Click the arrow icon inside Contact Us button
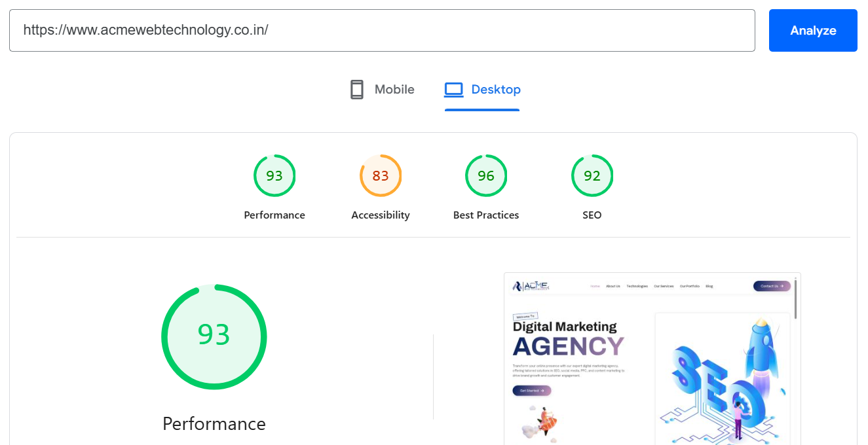The width and height of the screenshot is (868, 445). pyautogui.click(x=781, y=286)
